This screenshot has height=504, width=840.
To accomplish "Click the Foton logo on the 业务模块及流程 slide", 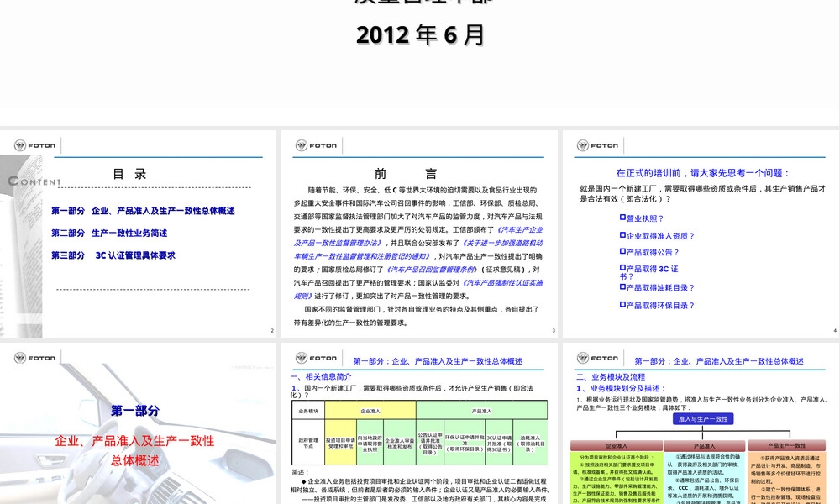I will coord(597,358).
